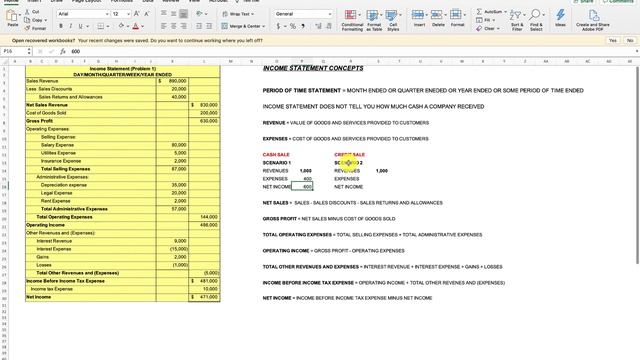Center text horizontally in cell

[x=173, y=26]
